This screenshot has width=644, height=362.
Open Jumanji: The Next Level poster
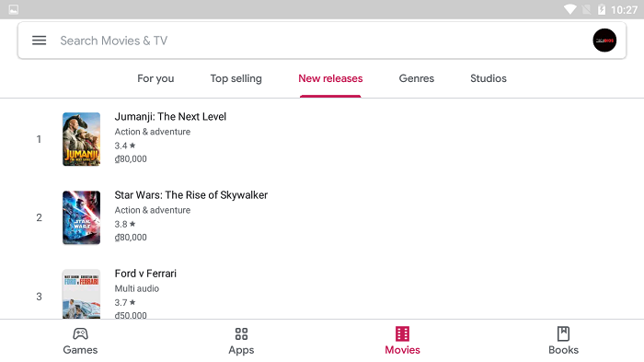(81, 139)
